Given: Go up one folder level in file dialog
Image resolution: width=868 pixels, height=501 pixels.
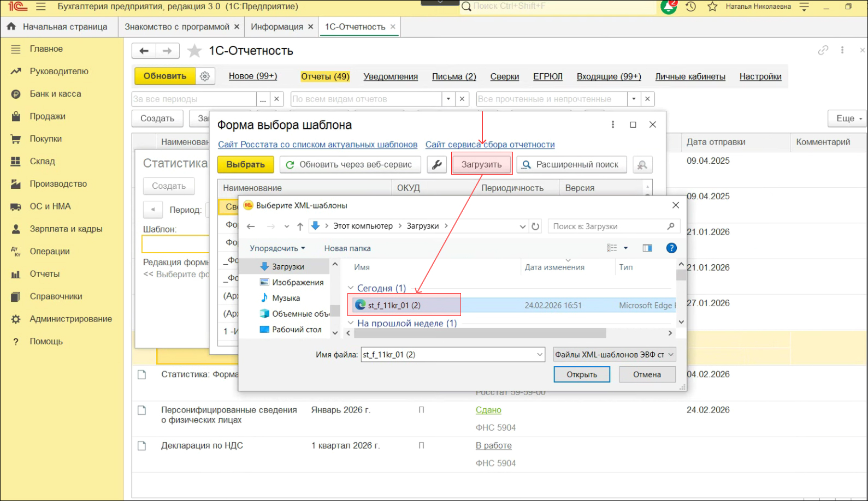Looking at the screenshot, I should [x=300, y=226].
